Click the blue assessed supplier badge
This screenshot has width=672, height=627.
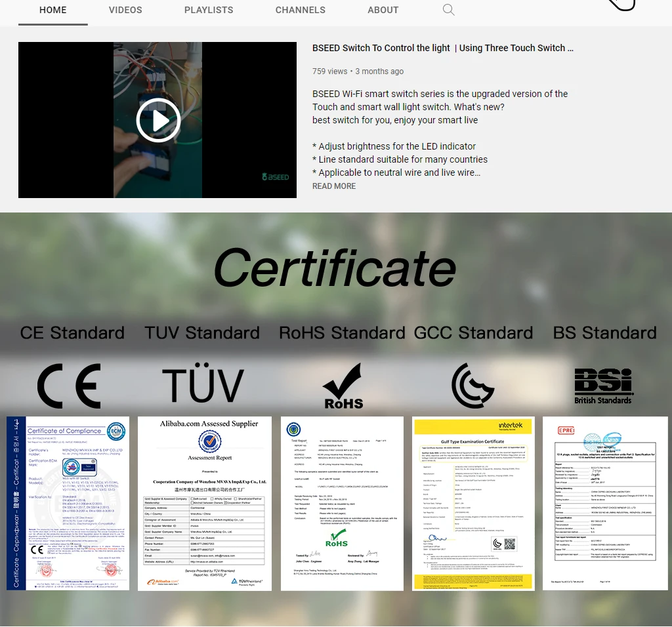pos(209,441)
